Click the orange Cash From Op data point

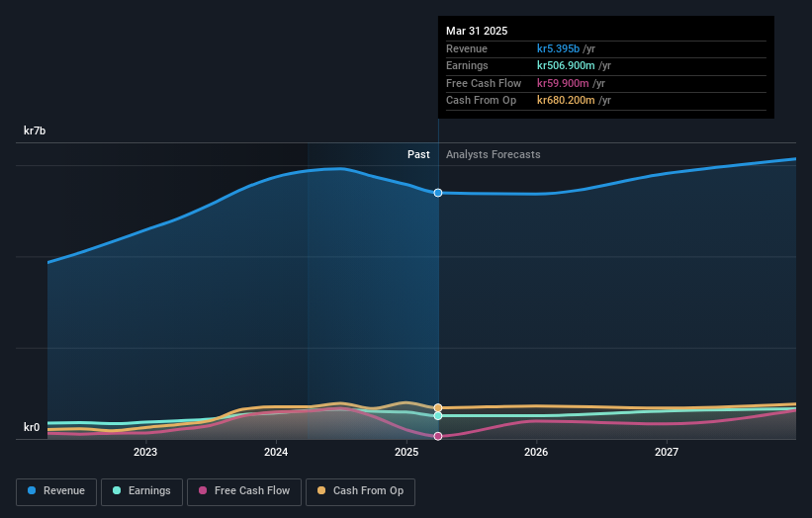coord(438,407)
